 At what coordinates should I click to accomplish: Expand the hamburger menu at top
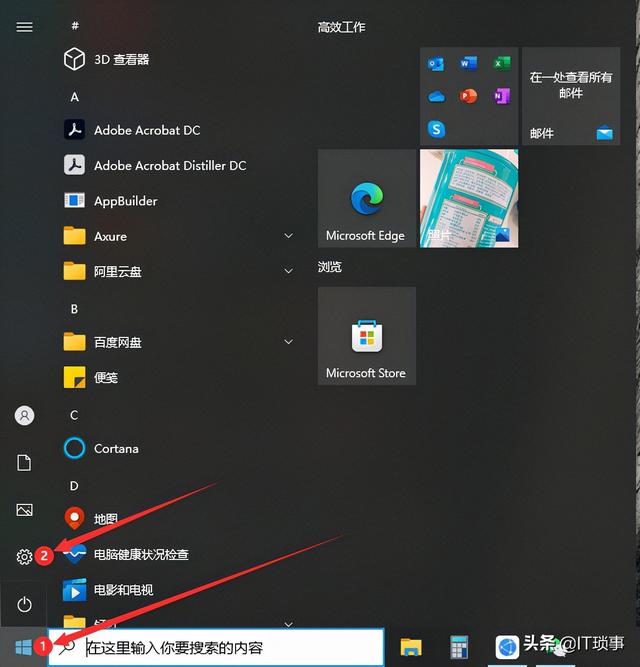tap(24, 27)
